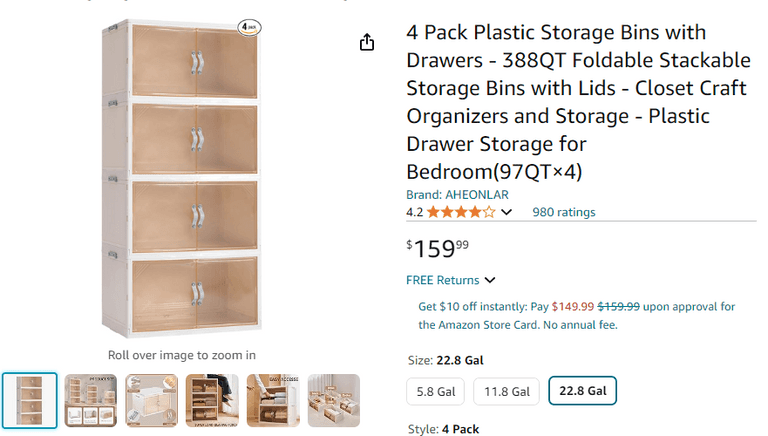Open the rating breakdown chevron next to stars
The width and height of the screenshot is (768, 436).
click(507, 212)
